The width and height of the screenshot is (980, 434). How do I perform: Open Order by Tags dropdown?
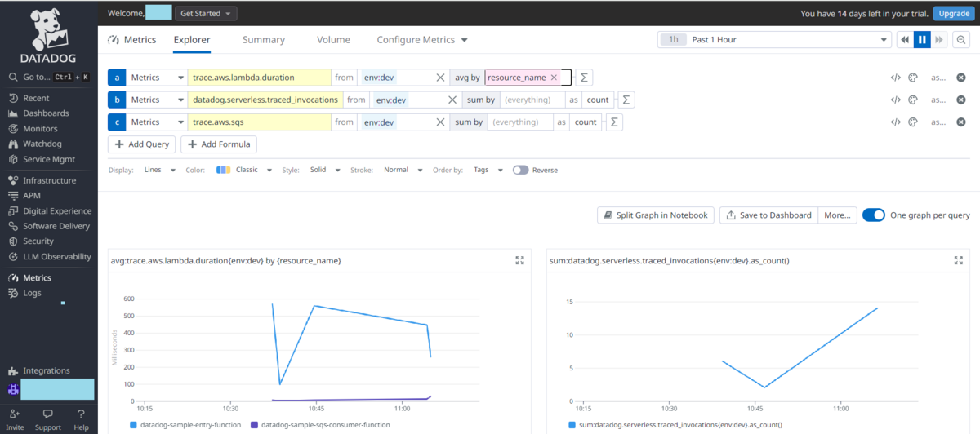point(488,170)
